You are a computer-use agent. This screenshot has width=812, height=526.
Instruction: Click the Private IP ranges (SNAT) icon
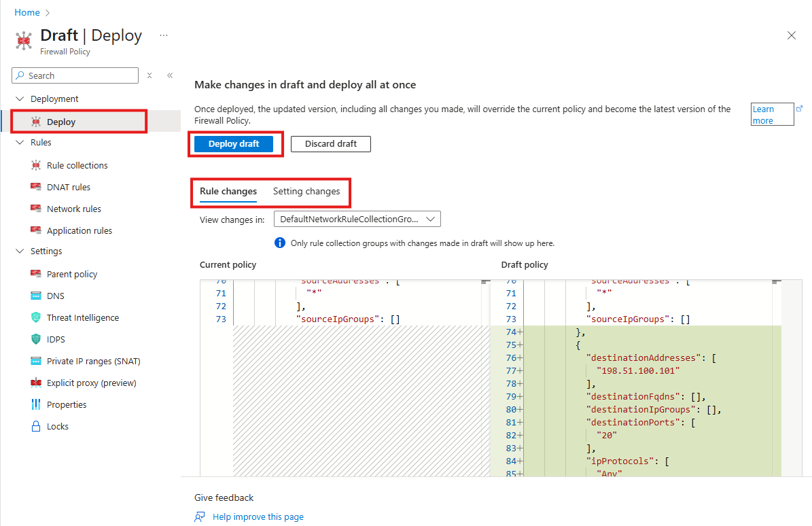(x=36, y=361)
